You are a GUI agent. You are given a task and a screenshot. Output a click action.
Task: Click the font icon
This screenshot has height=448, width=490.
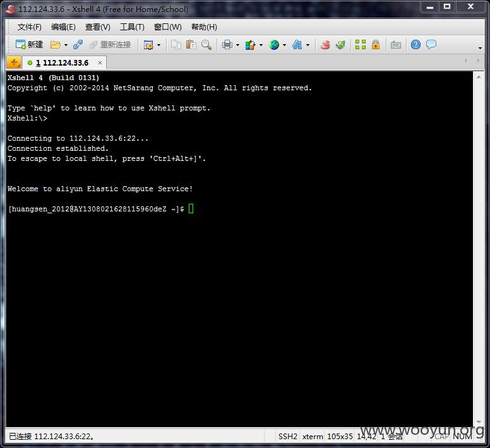[x=297, y=45]
